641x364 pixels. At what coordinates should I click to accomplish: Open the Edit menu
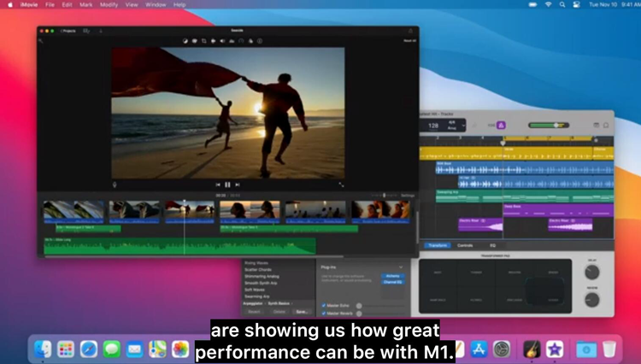67,4
